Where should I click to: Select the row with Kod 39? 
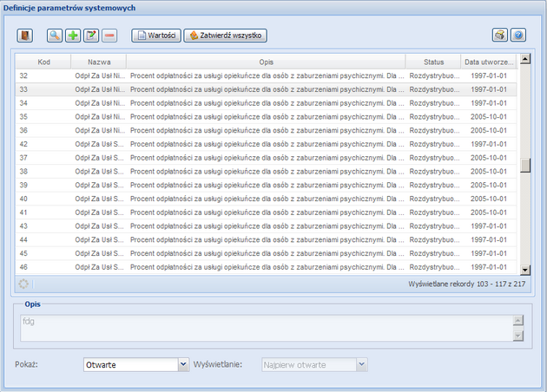266,185
